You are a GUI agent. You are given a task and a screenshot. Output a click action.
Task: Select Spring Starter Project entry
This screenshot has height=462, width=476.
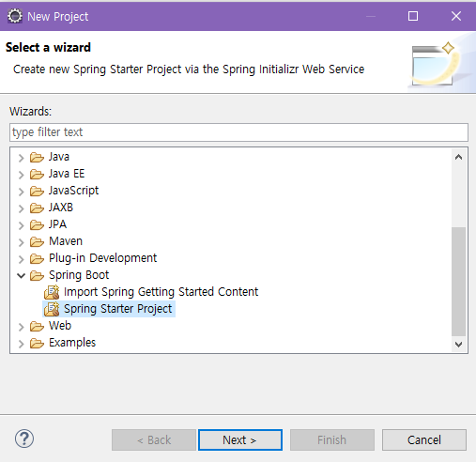click(x=118, y=309)
